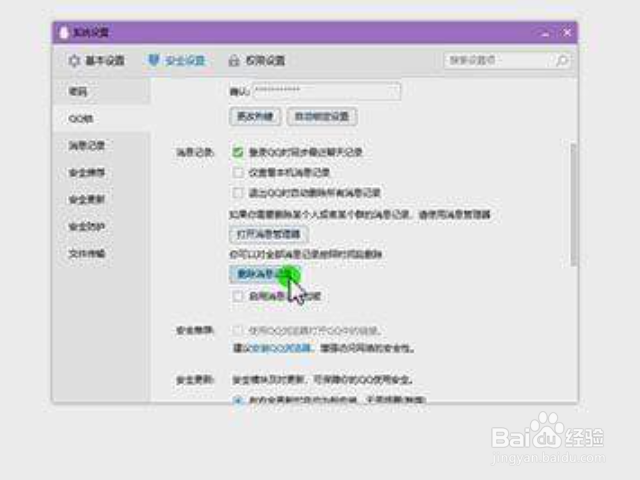
Task: Click the masked password confirm field
Action: pos(327,91)
